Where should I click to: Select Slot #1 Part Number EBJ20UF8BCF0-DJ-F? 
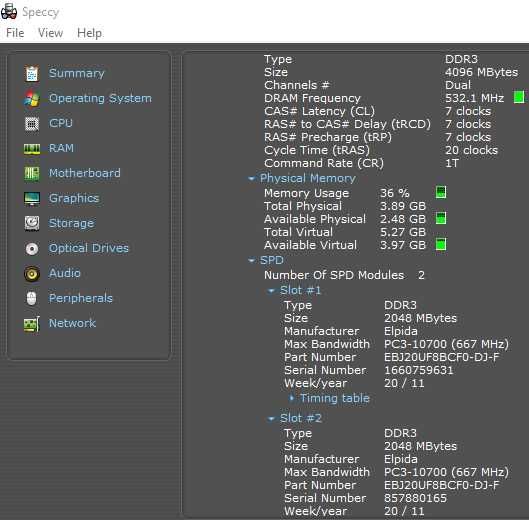point(442,357)
